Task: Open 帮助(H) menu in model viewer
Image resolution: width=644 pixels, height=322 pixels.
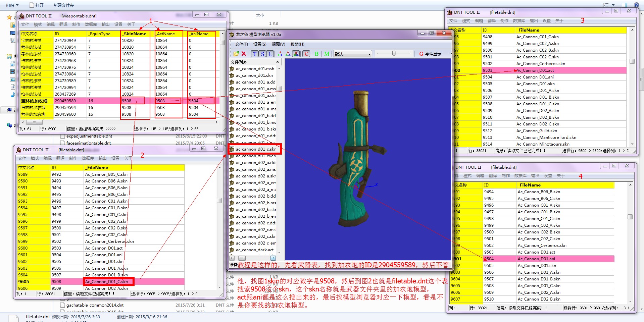Action: click(x=297, y=44)
